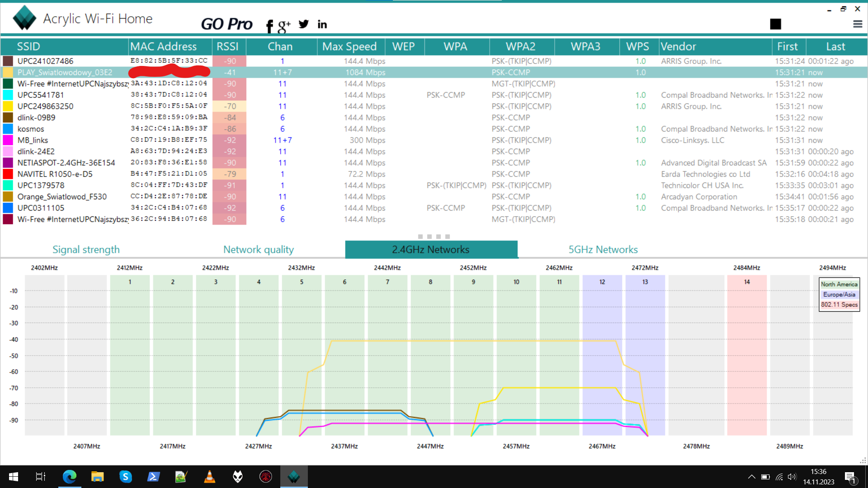868x488 pixels.
Task: Click the black stop capture square
Action: click(776, 24)
